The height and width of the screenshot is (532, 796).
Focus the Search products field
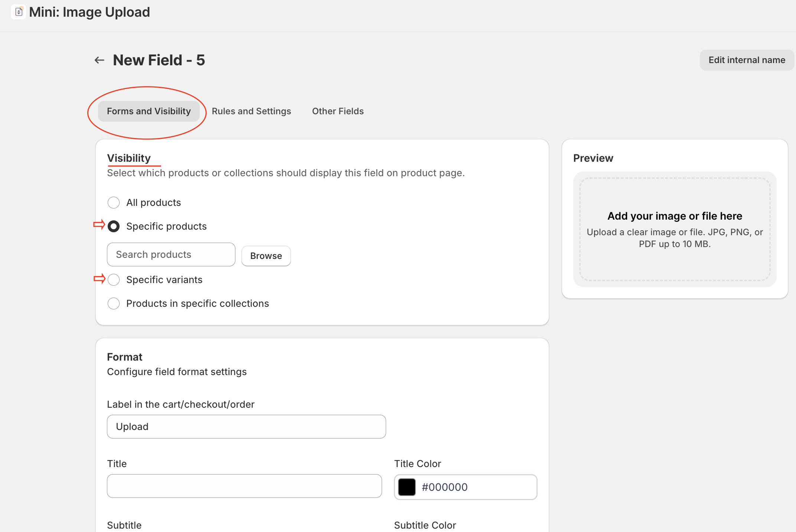(171, 254)
